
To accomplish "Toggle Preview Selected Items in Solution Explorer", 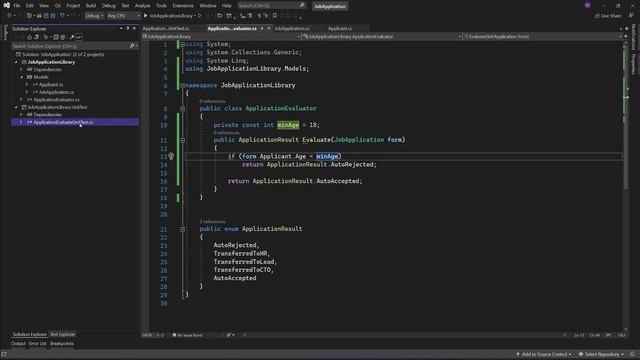I will 79,37.
